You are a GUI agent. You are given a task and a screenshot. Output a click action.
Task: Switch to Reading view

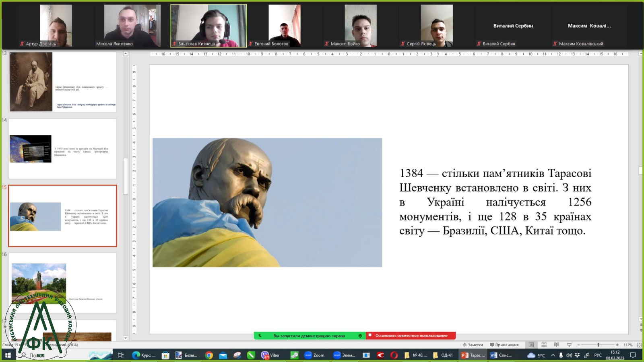[557, 345]
